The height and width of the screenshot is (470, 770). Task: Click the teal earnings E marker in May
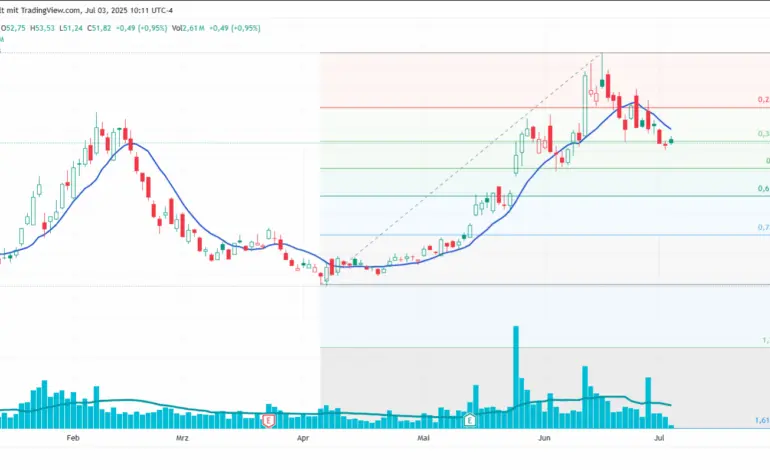click(x=470, y=420)
